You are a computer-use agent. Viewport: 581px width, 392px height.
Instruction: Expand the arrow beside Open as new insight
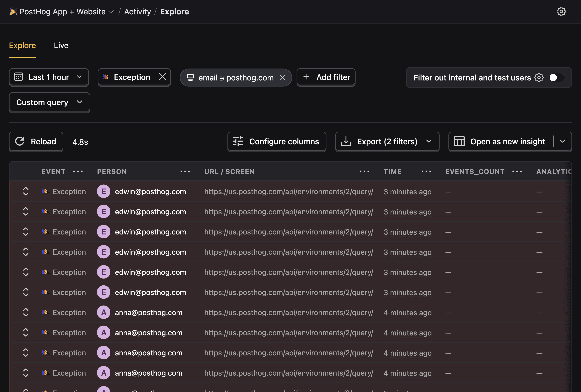563,141
